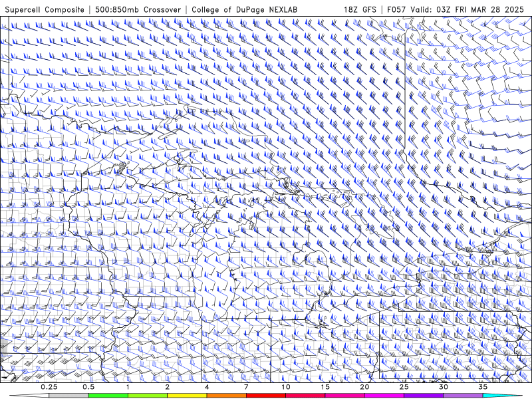Click the '20' color scale label
The image size is (532, 399).
click(364, 387)
